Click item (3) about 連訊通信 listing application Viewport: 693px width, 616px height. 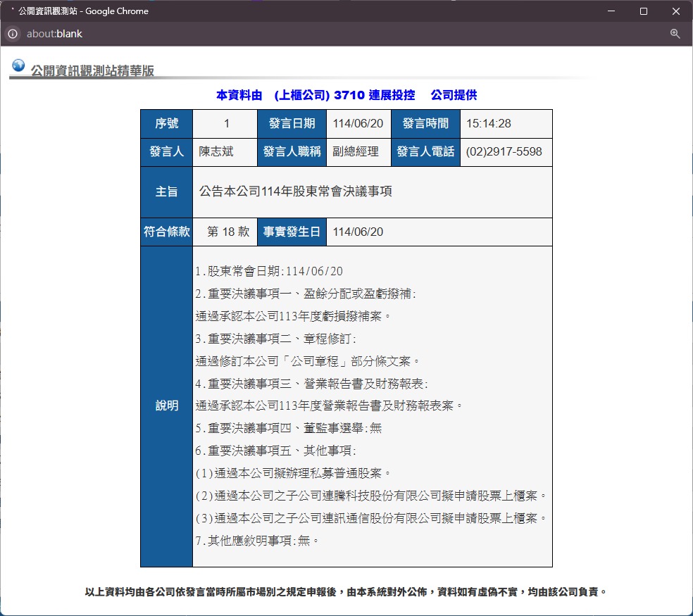click(x=371, y=518)
